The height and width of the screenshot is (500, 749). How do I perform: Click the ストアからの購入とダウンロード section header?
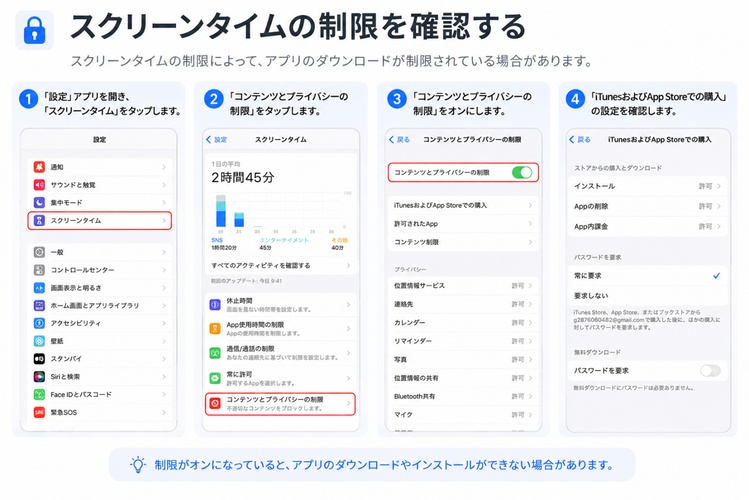(618, 168)
